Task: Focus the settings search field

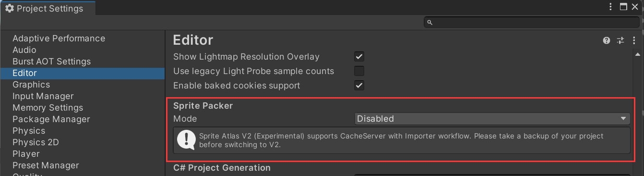Action: (x=532, y=22)
